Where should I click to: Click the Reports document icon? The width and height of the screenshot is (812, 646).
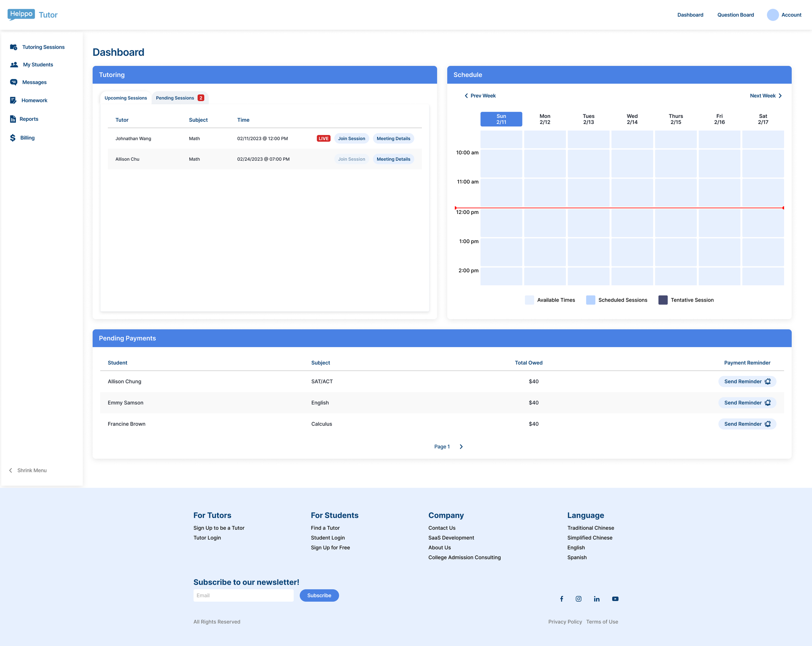tap(13, 119)
